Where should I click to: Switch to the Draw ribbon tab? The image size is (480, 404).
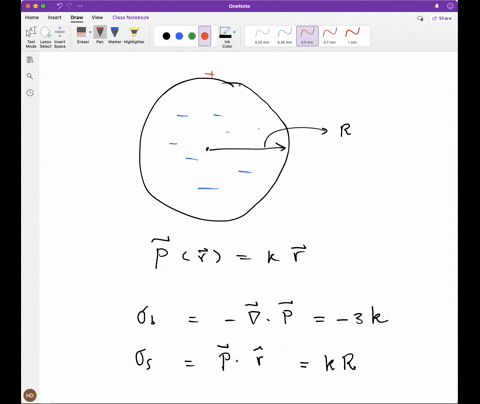click(x=77, y=17)
